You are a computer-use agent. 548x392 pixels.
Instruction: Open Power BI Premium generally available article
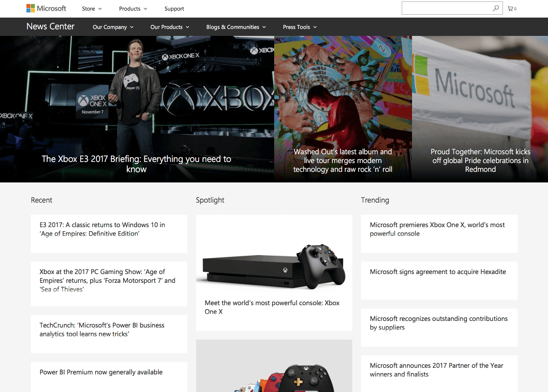pos(101,372)
